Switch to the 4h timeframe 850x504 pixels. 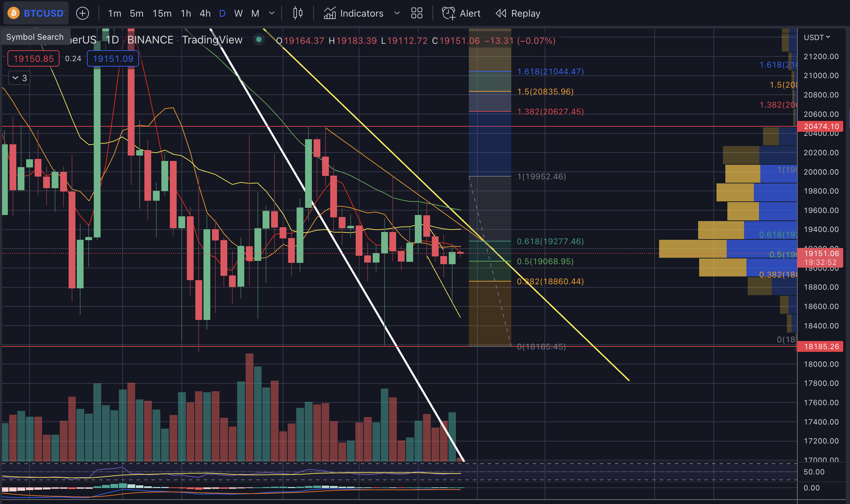205,13
